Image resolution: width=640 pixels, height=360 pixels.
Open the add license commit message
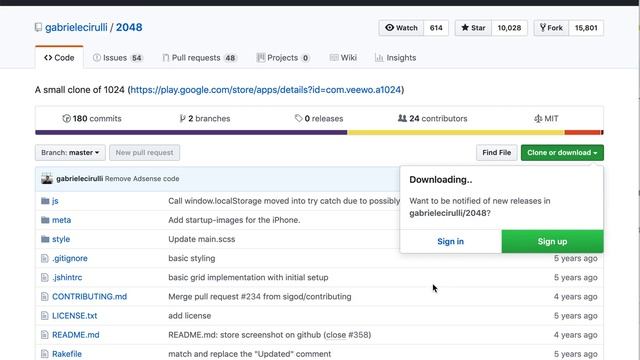click(189, 316)
